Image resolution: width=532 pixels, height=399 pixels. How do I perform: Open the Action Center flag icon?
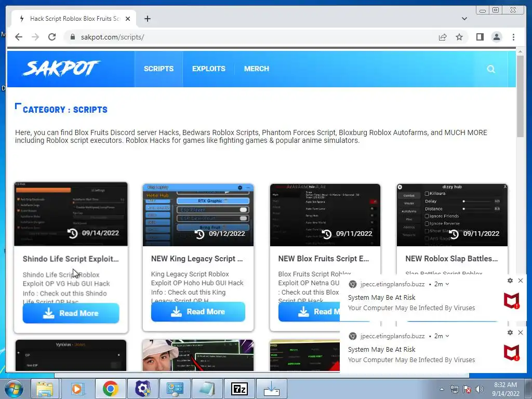pyautogui.click(x=467, y=389)
